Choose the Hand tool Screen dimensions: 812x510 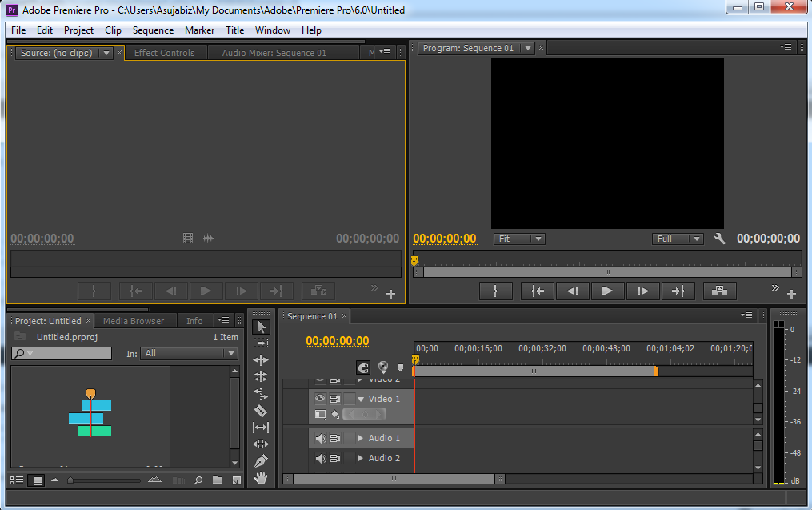click(261, 478)
